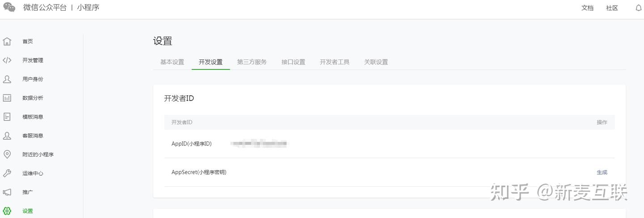Click the home (首页) house icon
This screenshot has height=218, width=644.
(x=7, y=42)
